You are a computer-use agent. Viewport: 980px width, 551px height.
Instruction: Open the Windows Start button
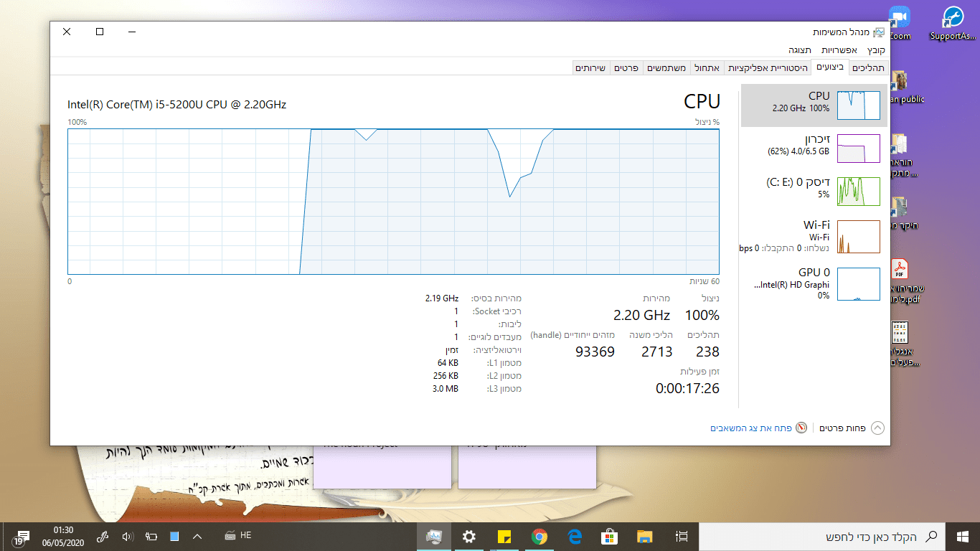point(963,536)
